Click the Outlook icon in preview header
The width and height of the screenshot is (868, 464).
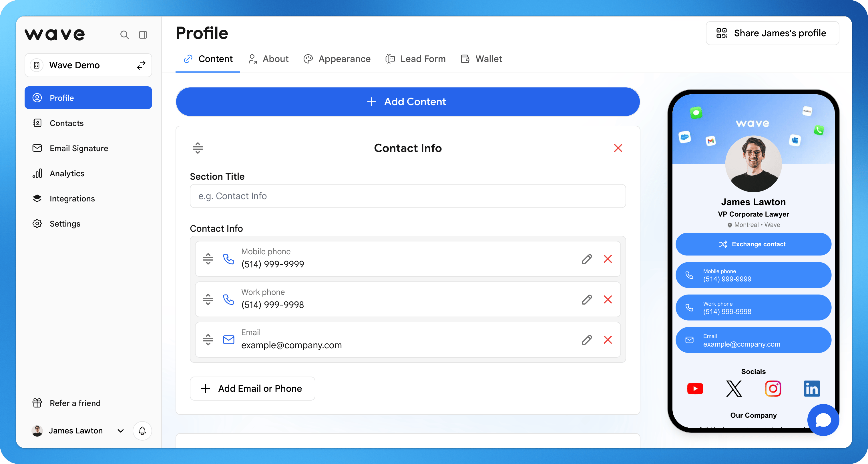[795, 140]
